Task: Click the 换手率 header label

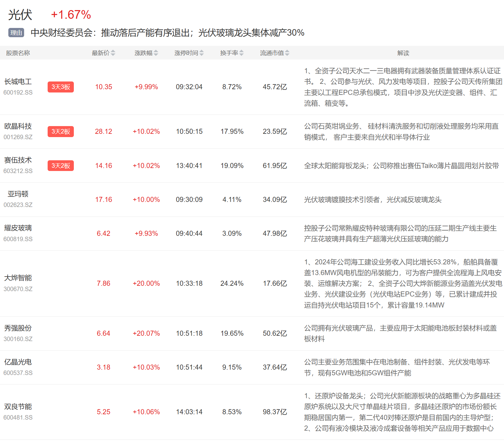Action: point(229,53)
